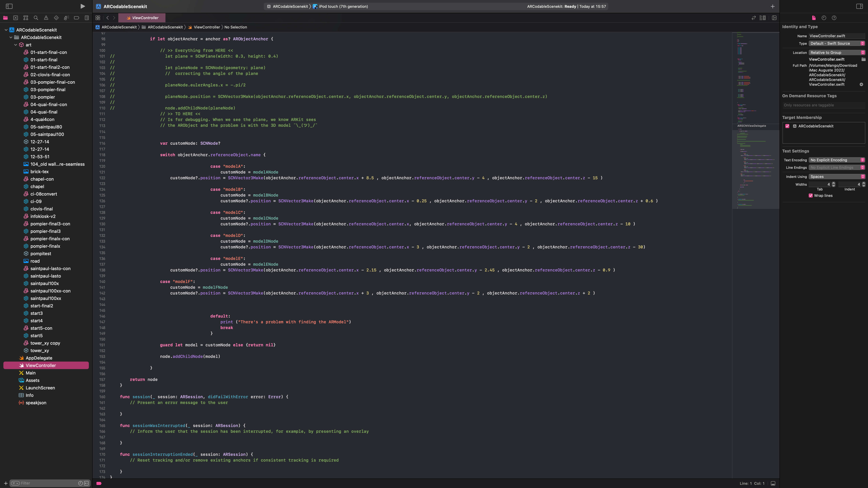Select the ViewController editor tab
This screenshot has width=868, height=488.
[142, 18]
